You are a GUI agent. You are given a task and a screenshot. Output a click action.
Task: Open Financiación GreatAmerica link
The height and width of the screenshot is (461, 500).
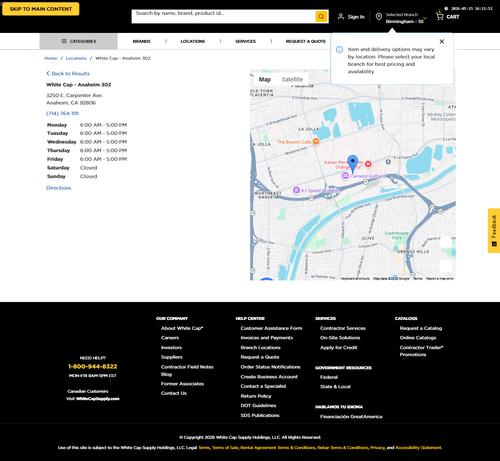click(351, 417)
